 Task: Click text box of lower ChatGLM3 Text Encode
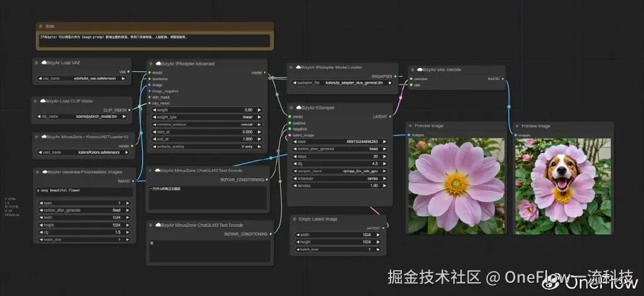[209, 251]
